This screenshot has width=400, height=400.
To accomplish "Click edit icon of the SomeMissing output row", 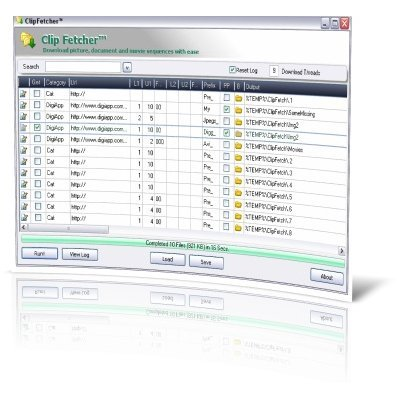I will [x=24, y=105].
